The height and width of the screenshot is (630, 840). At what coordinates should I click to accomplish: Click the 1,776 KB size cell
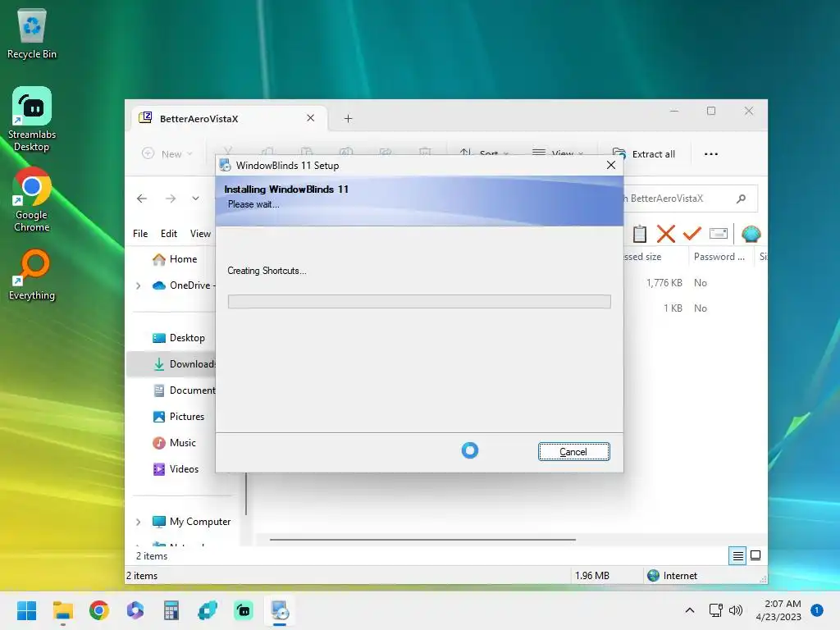pos(664,283)
